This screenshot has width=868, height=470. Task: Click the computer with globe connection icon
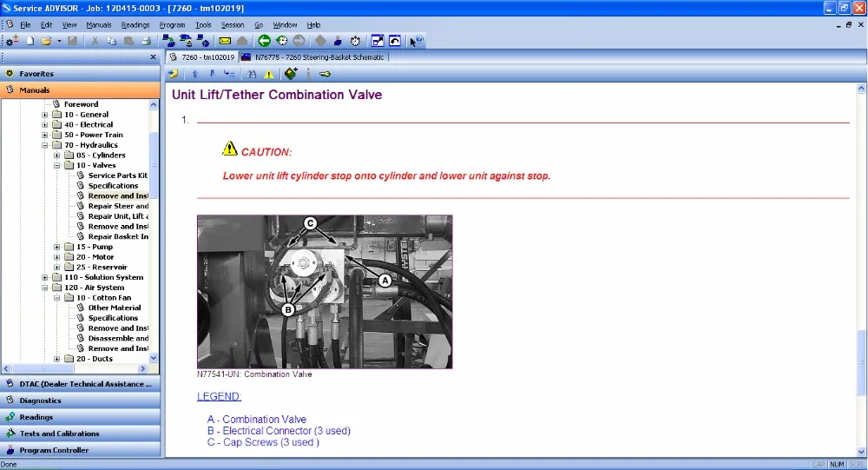pos(203,41)
